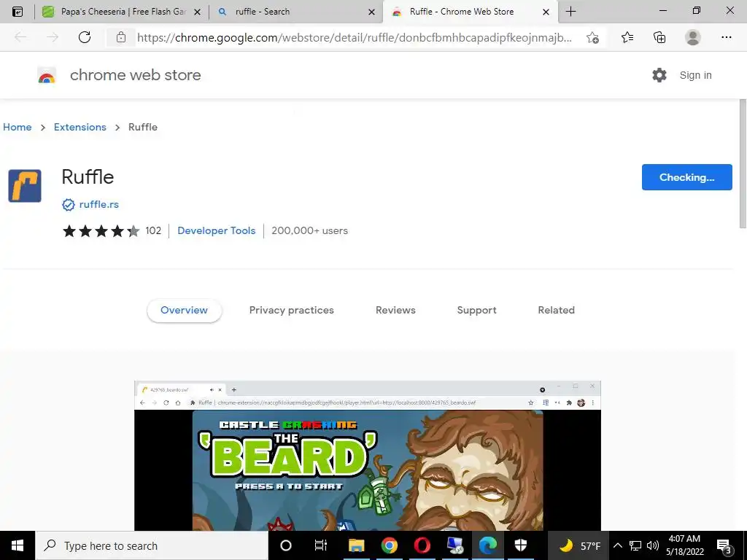Go to Home breadcrumb link
This screenshot has height=560, width=747.
pyautogui.click(x=18, y=127)
